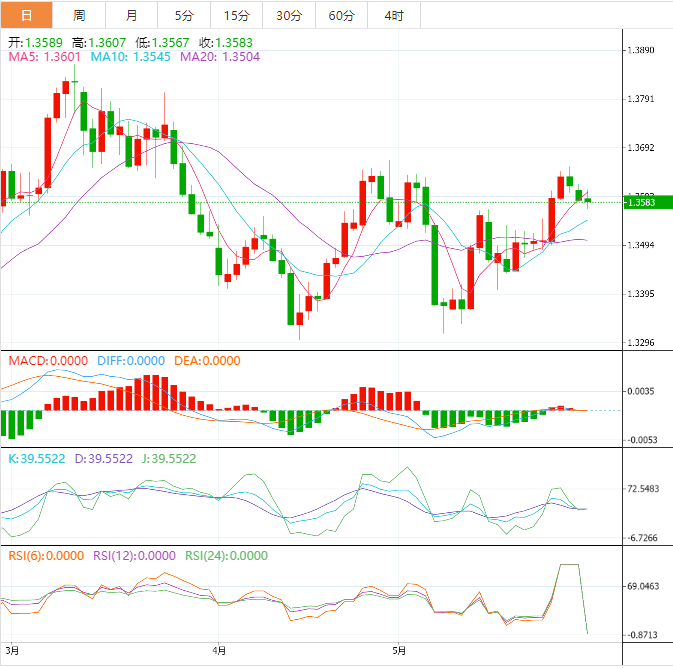The width and height of the screenshot is (673, 669).
Task: Click the 1.3395 price axis label
Action: 641,294
